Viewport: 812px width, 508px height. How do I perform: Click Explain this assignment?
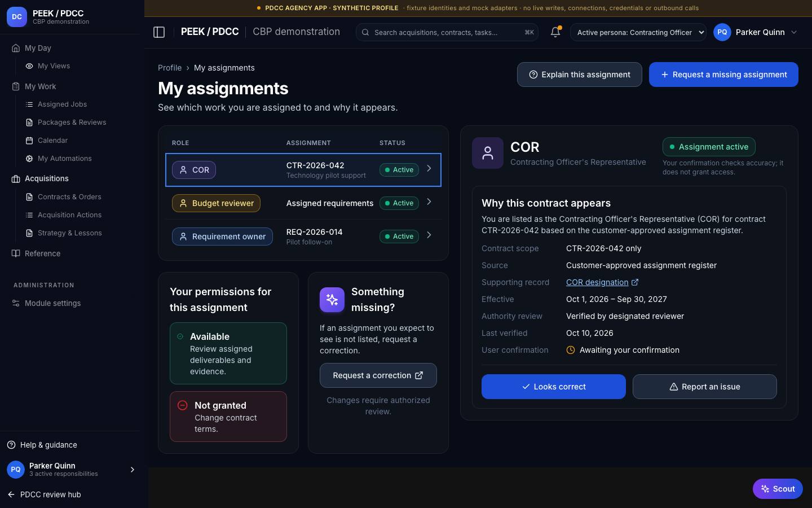point(580,75)
